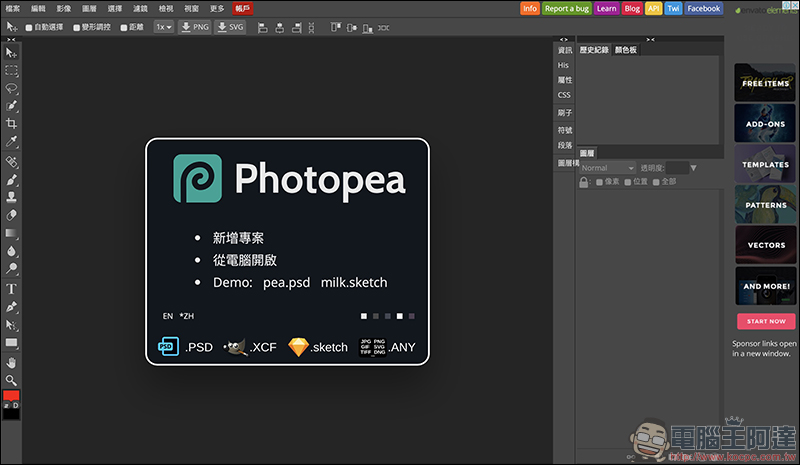Collapse the left toolbar arrows
The image size is (800, 465).
pyautogui.click(x=11, y=39)
